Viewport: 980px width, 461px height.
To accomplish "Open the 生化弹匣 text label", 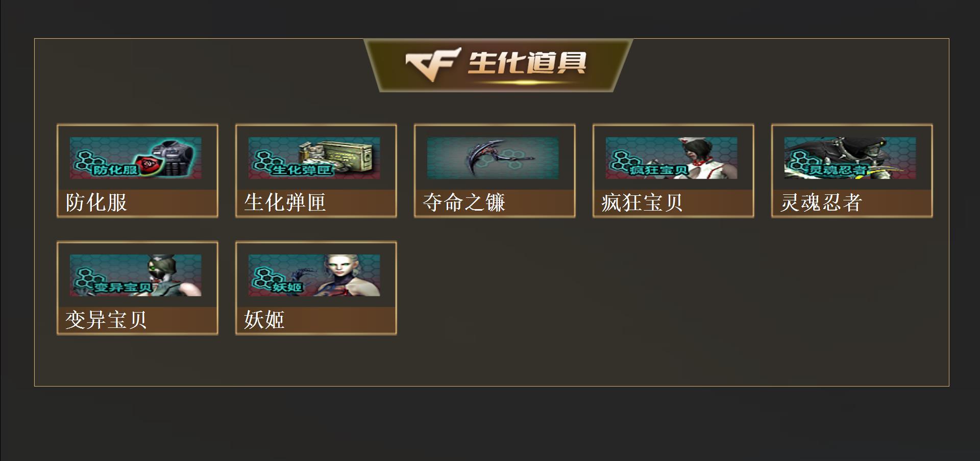I will tap(285, 202).
